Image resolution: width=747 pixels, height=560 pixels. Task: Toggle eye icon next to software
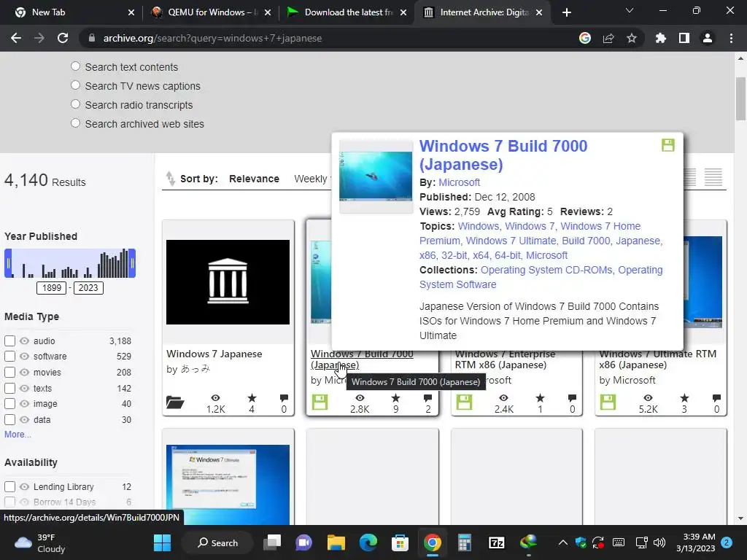pyautogui.click(x=24, y=356)
